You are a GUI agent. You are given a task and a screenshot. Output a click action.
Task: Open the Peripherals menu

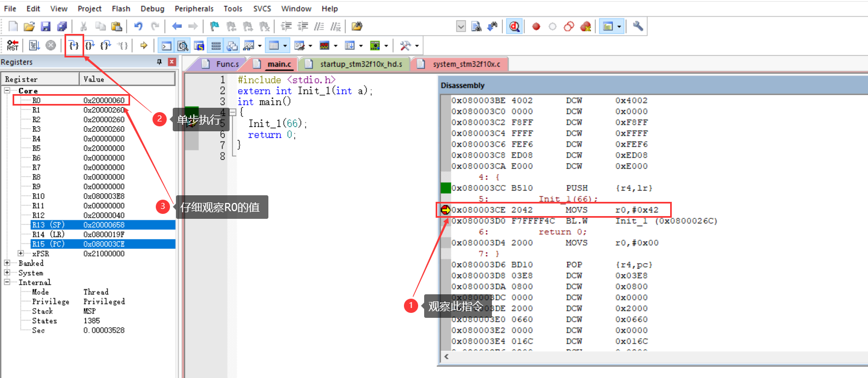tap(194, 8)
